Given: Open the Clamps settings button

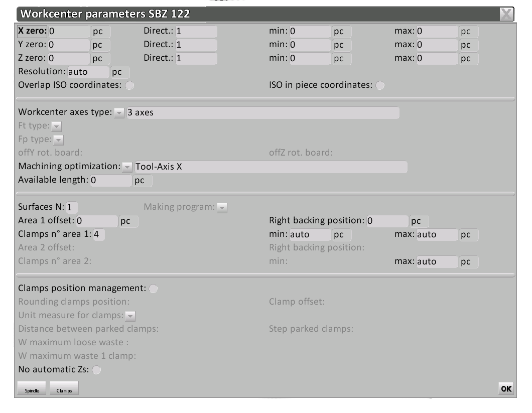Looking at the screenshot, I should (x=64, y=389).
